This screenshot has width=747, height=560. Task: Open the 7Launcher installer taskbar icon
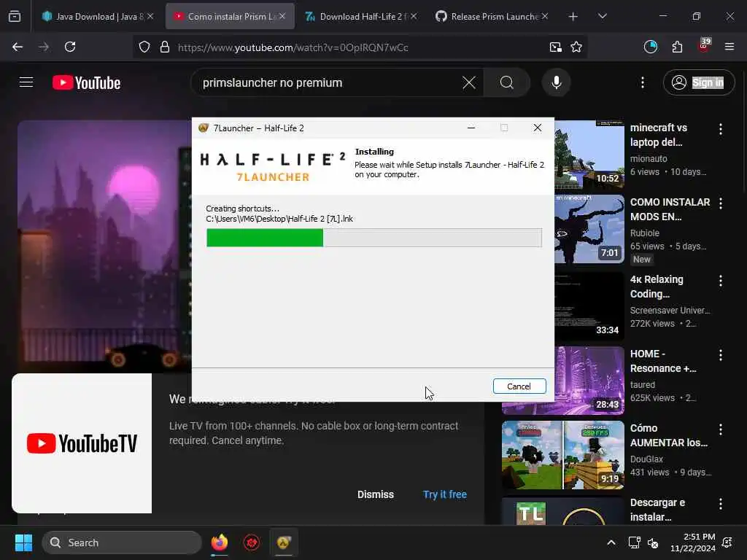(284, 542)
